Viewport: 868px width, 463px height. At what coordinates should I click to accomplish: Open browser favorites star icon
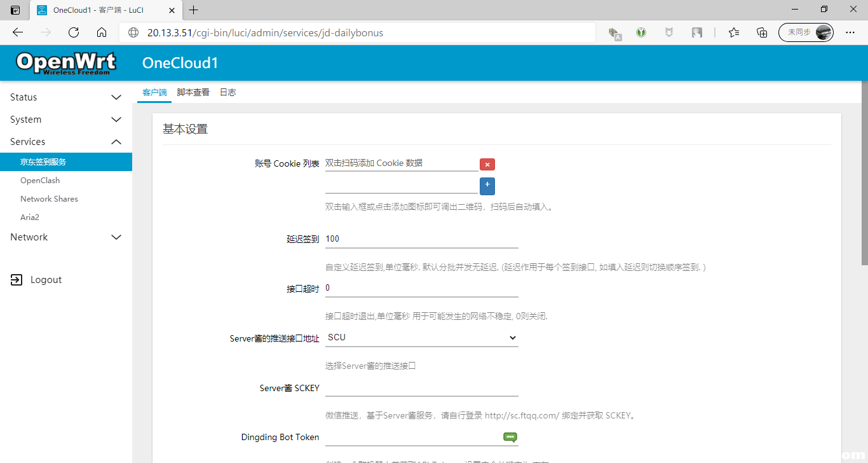(734, 32)
